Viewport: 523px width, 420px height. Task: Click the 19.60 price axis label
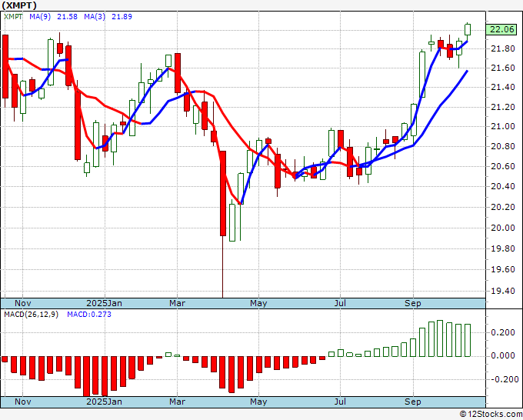coord(503,269)
